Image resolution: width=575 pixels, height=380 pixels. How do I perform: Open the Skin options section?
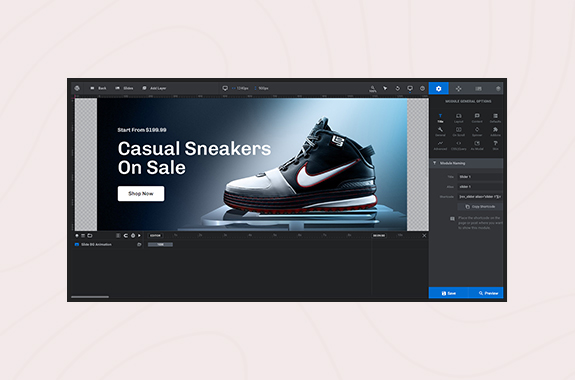click(x=495, y=146)
